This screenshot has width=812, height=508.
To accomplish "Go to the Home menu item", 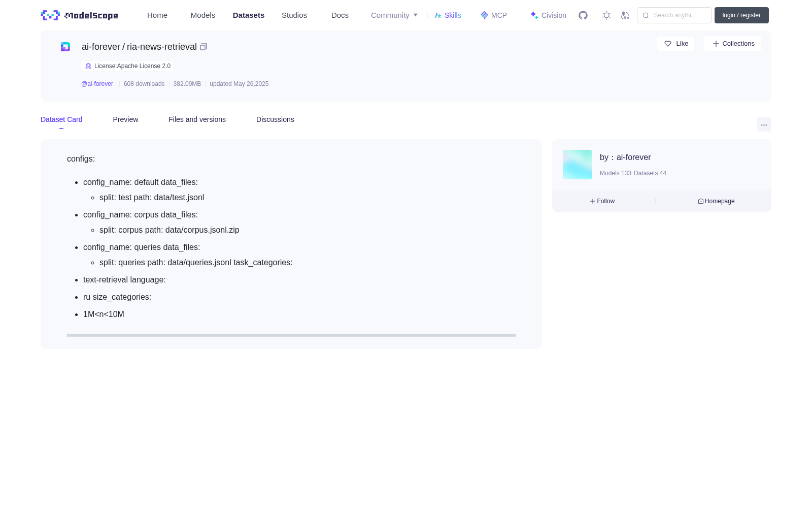I will (x=157, y=15).
